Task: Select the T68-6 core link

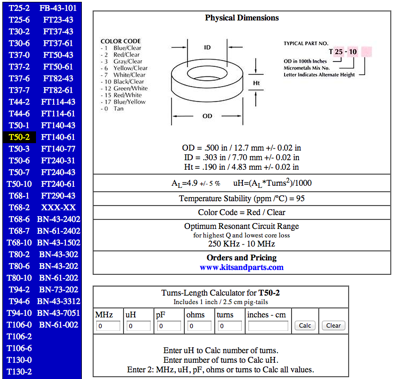Action: [x=19, y=219]
